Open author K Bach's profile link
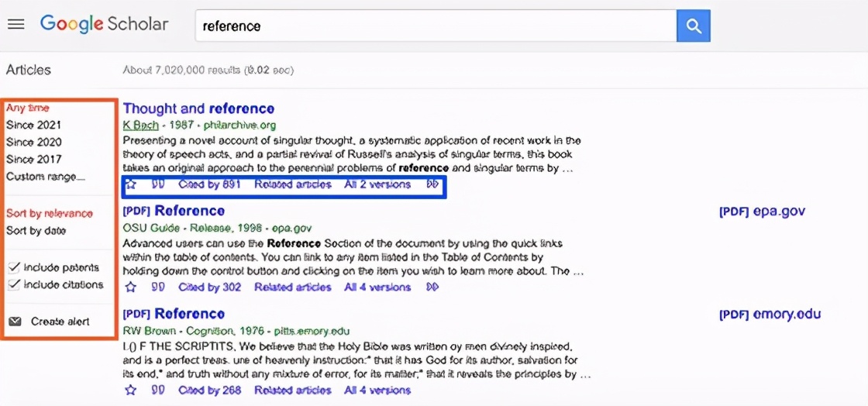 pyautogui.click(x=140, y=125)
